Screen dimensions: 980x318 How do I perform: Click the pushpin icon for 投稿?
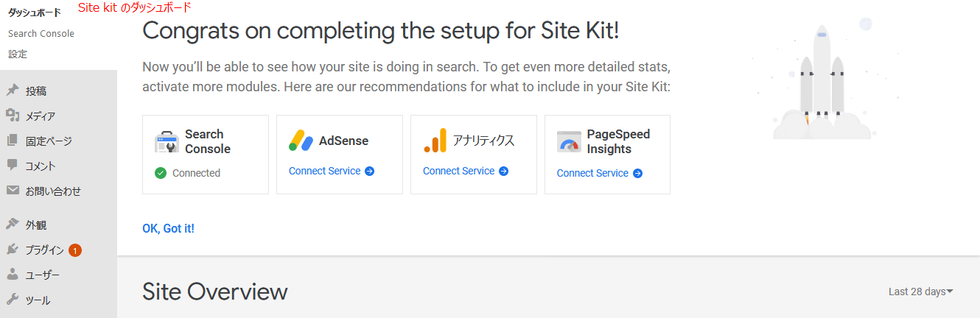point(13,91)
